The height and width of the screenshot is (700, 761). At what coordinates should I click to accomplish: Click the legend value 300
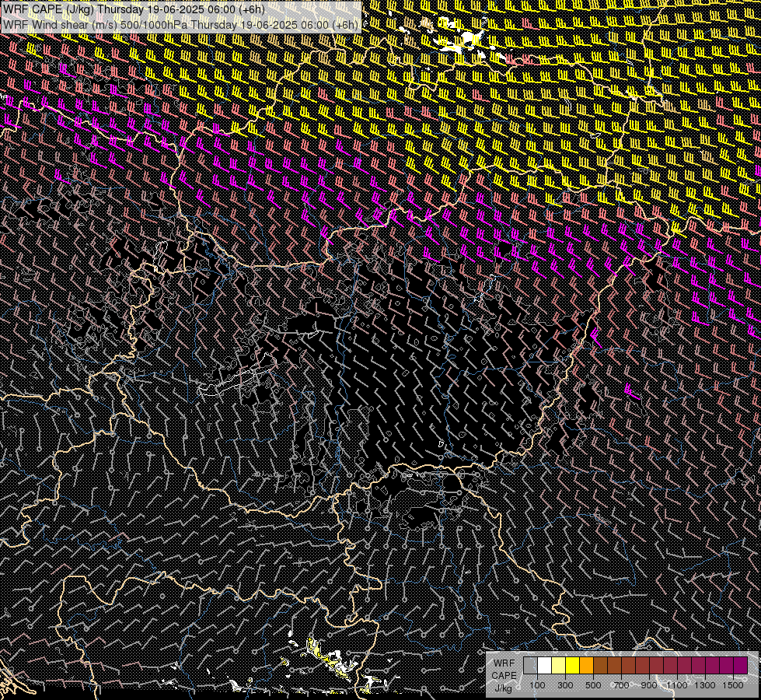565,685
